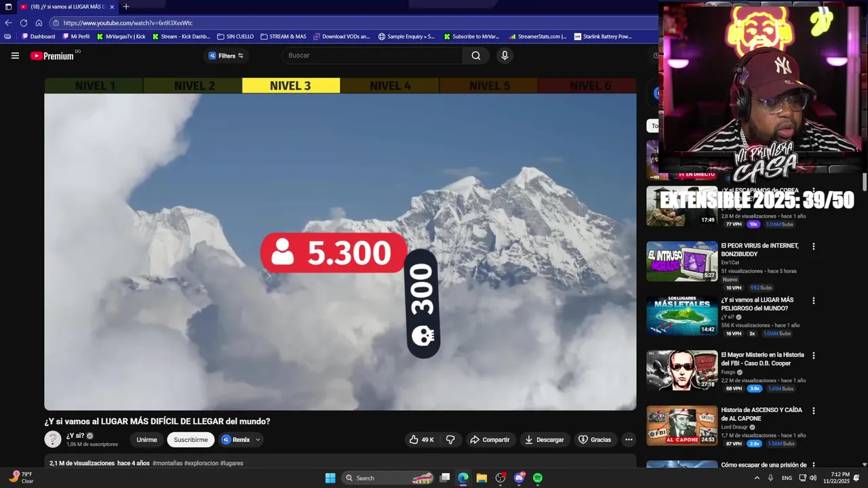868x488 pixels.
Task: Open SIN CUELLO bookmarks folder
Action: coord(235,37)
